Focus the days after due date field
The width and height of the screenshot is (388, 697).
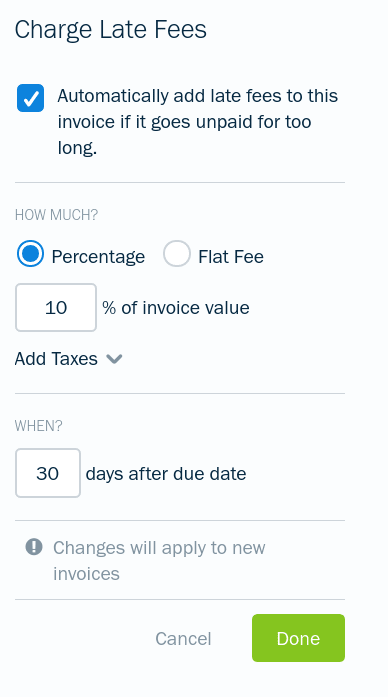click(x=48, y=473)
